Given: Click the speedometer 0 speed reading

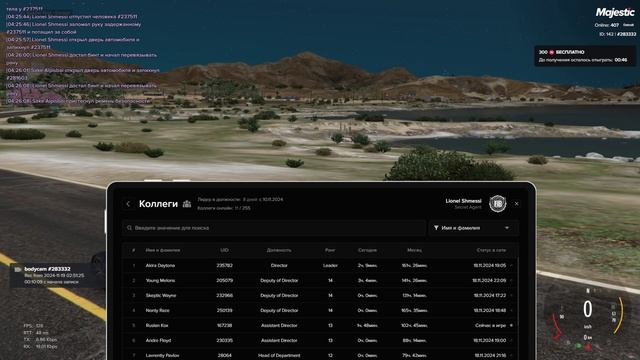Looking at the screenshot, I should pos(587,309).
